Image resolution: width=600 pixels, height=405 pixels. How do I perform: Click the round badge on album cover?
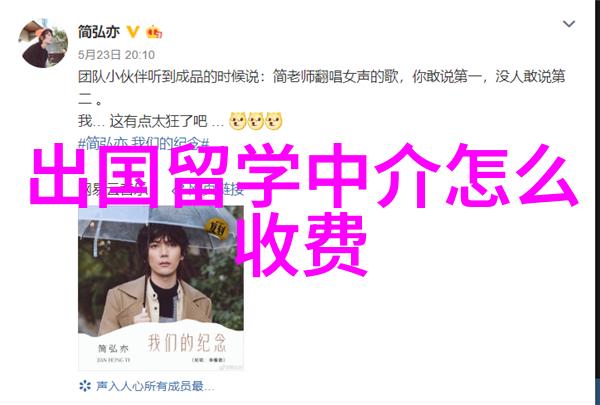click(217, 229)
